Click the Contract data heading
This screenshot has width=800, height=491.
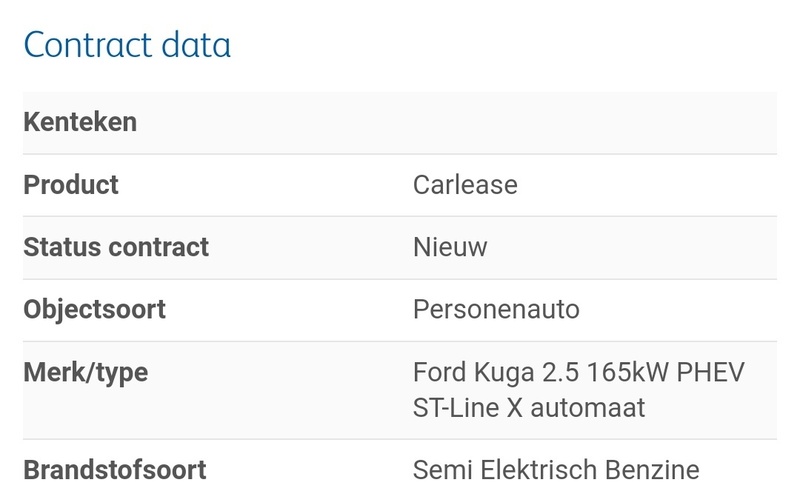(x=127, y=45)
